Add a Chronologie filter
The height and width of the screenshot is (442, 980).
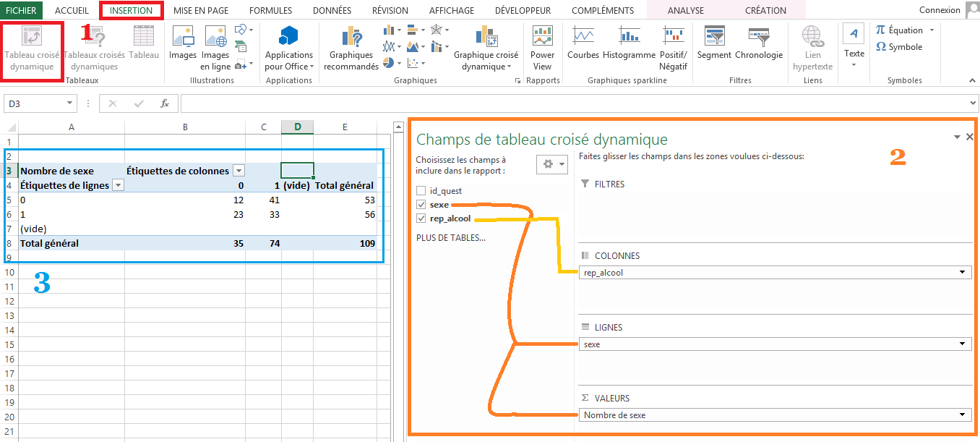coord(759,45)
